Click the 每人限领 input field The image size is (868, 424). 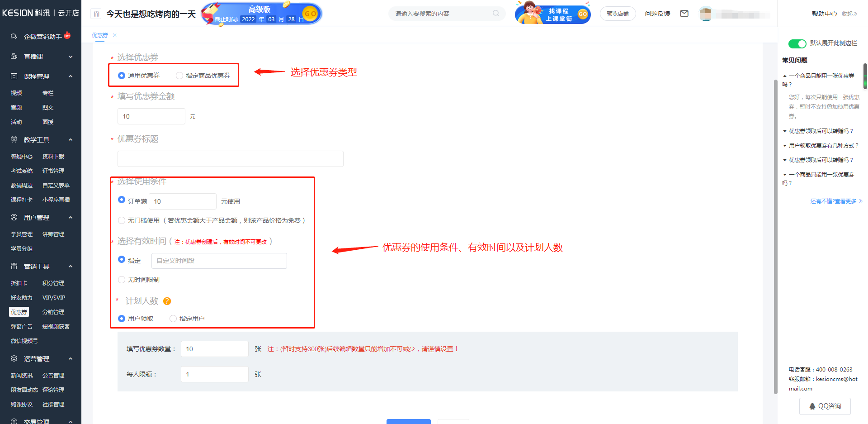(215, 374)
